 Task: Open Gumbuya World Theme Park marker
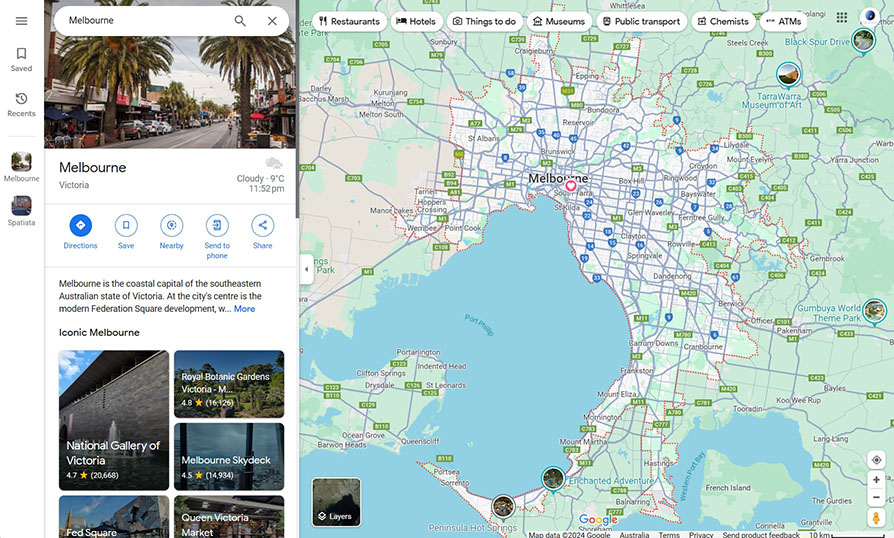click(x=874, y=311)
